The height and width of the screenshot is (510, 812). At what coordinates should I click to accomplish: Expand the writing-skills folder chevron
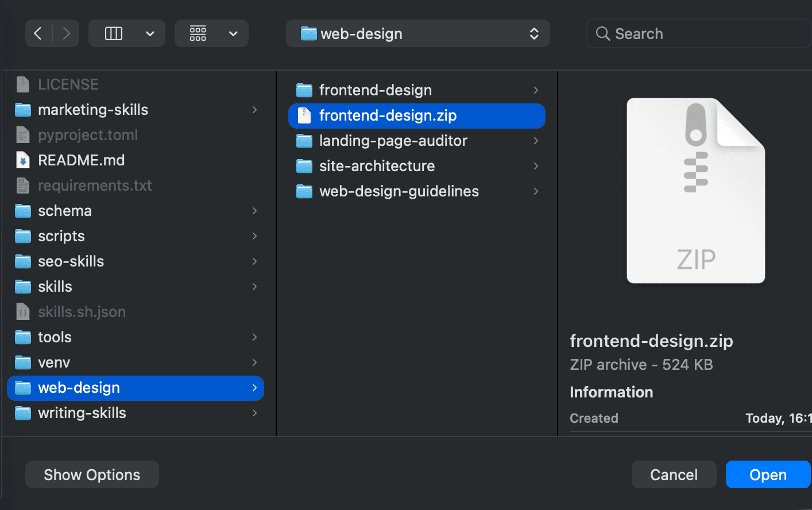[x=254, y=413]
